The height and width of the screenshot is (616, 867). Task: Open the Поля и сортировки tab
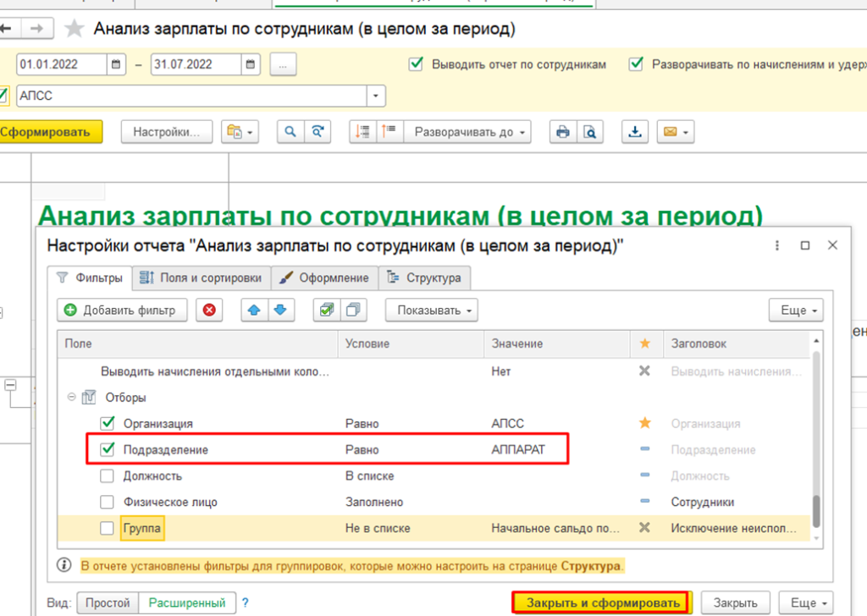pos(202,278)
